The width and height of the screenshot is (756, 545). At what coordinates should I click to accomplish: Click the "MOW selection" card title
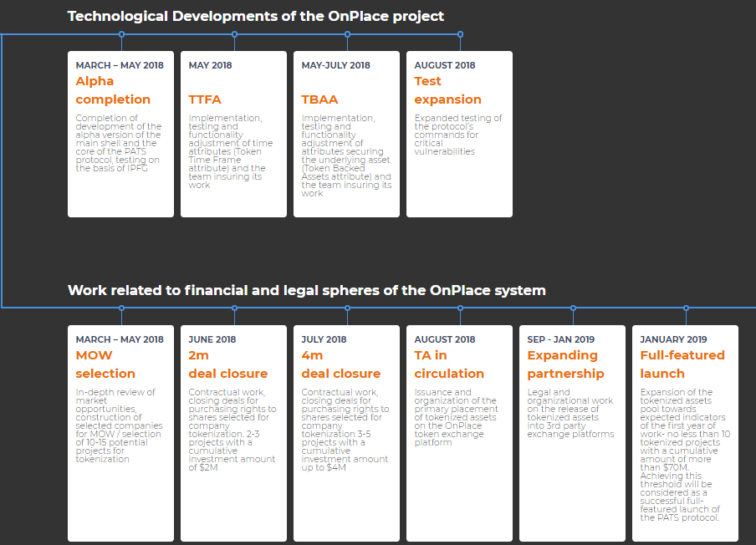[x=105, y=364]
